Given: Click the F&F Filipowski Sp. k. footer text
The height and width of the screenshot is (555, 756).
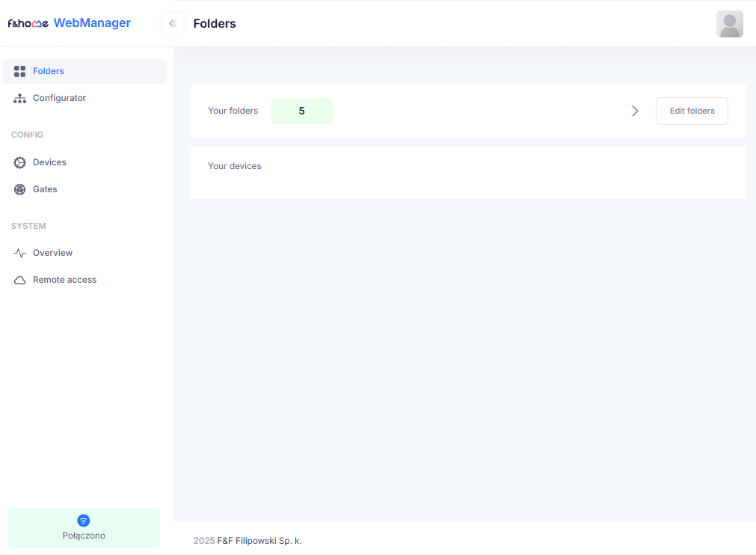Looking at the screenshot, I should point(259,541).
